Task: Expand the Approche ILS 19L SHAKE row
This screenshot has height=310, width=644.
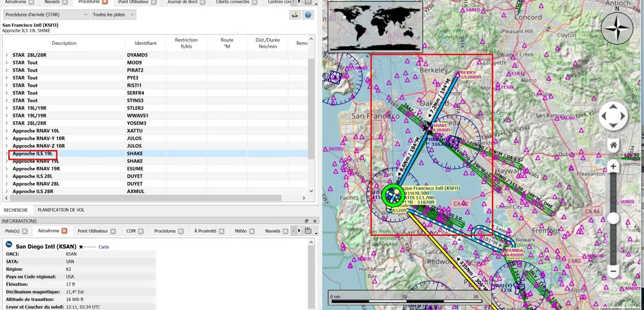Action: coord(6,154)
